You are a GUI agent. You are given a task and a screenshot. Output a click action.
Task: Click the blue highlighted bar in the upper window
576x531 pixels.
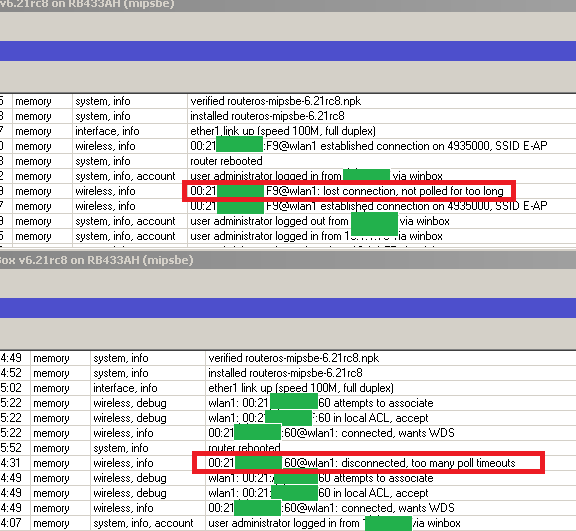click(288, 51)
